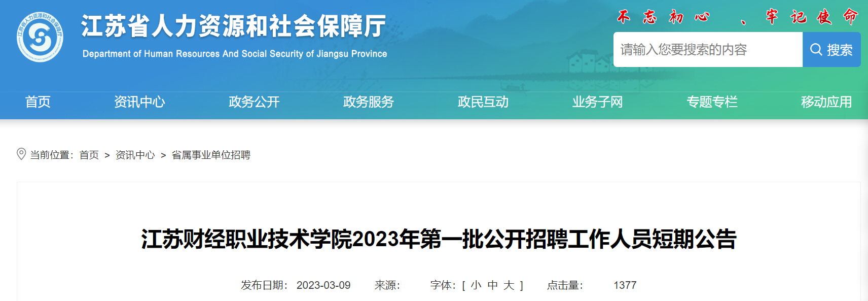The image size is (868, 301).
Task: Open 省属事业单位招聘 breadcrumb link
Action: tap(211, 155)
